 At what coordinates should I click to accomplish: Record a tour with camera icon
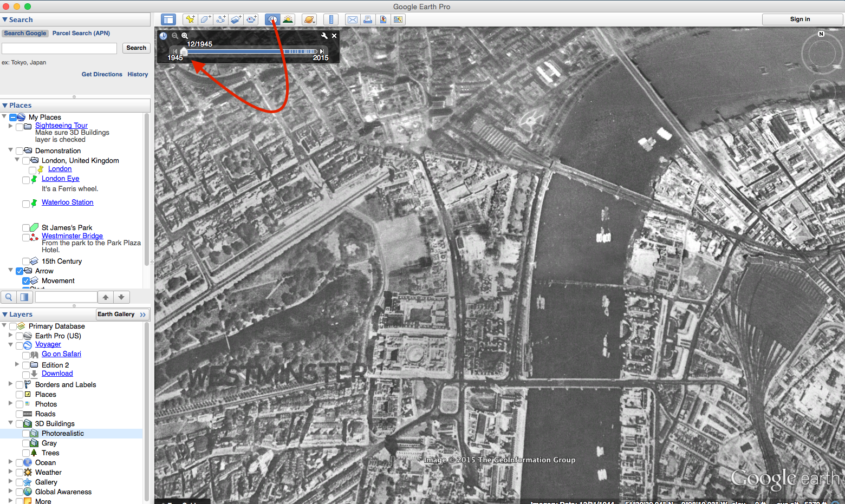coord(251,19)
